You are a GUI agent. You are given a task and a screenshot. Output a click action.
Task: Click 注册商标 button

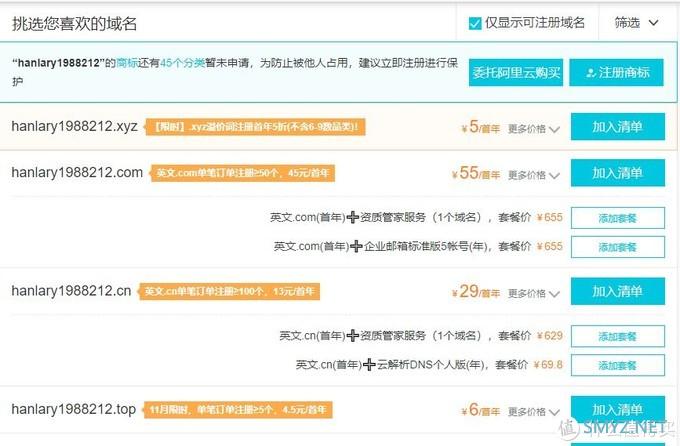pyautogui.click(x=616, y=72)
